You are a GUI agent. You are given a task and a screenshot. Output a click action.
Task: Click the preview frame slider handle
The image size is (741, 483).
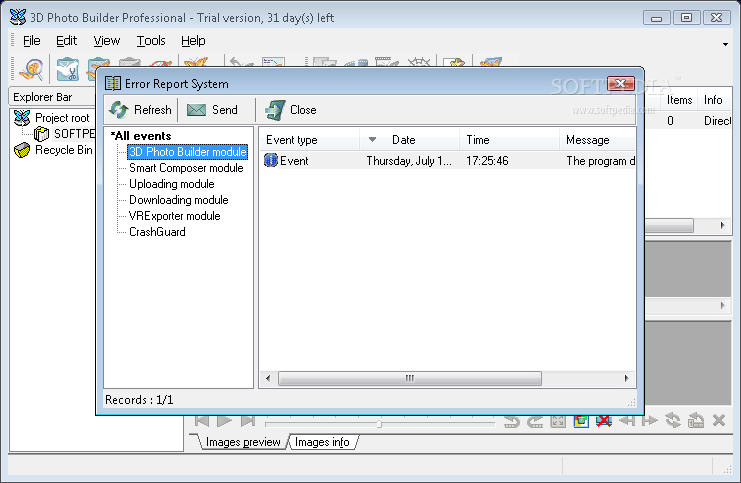[x=379, y=423]
